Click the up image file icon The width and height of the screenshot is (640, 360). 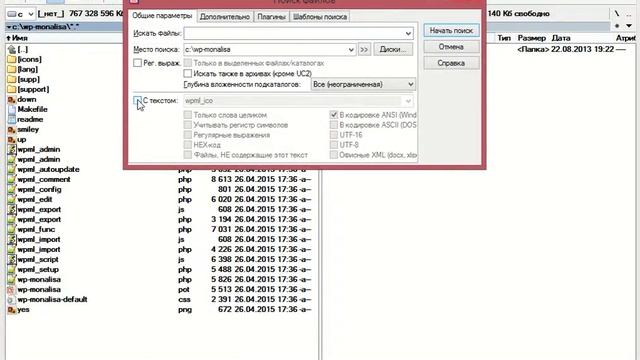[x=12, y=140]
